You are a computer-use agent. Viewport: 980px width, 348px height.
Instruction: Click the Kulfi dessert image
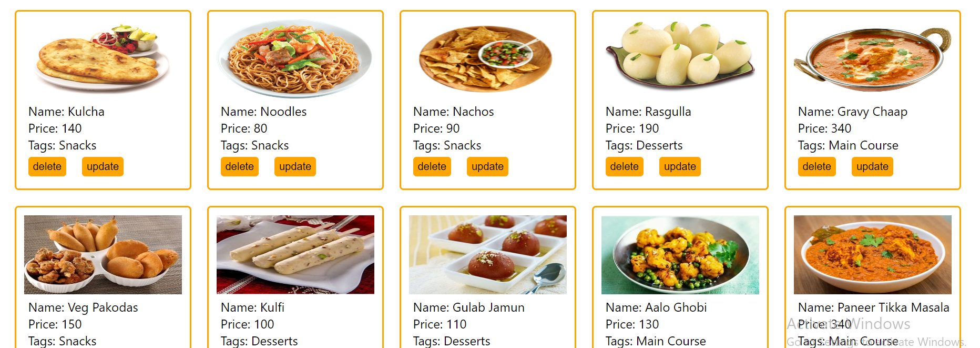(295, 255)
